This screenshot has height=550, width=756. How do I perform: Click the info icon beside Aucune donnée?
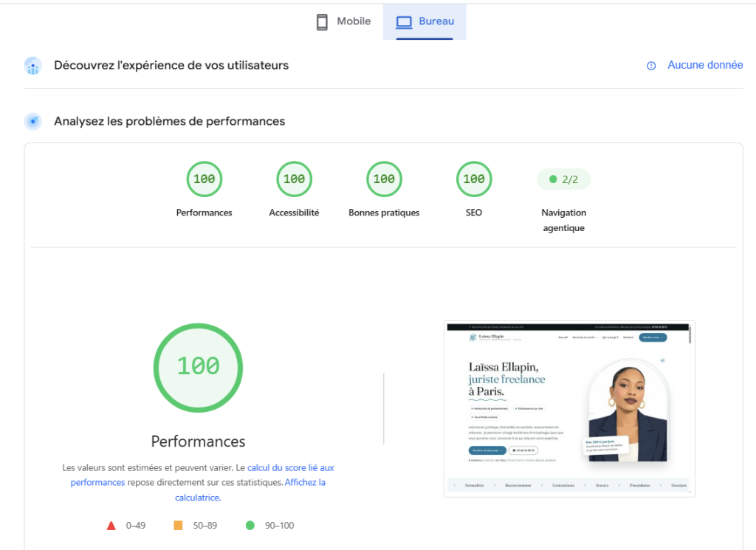[651, 66]
